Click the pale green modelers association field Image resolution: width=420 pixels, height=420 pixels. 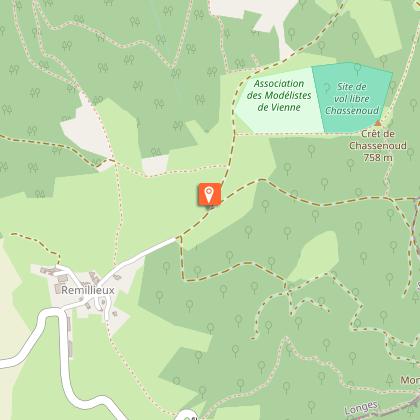click(x=279, y=100)
